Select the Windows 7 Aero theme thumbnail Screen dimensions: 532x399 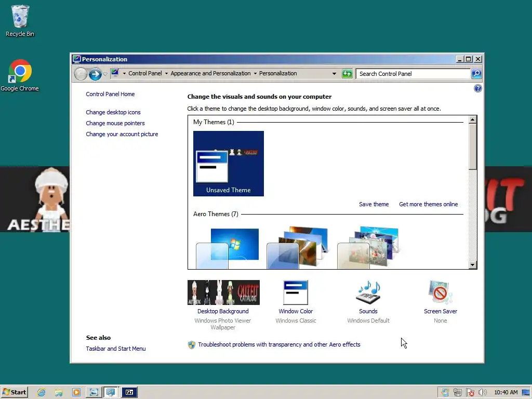click(228, 248)
